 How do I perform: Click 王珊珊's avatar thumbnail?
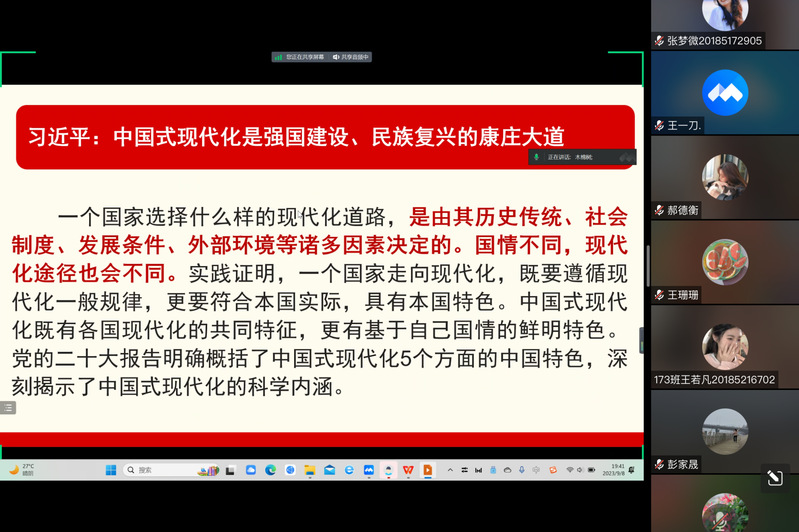pos(725,262)
